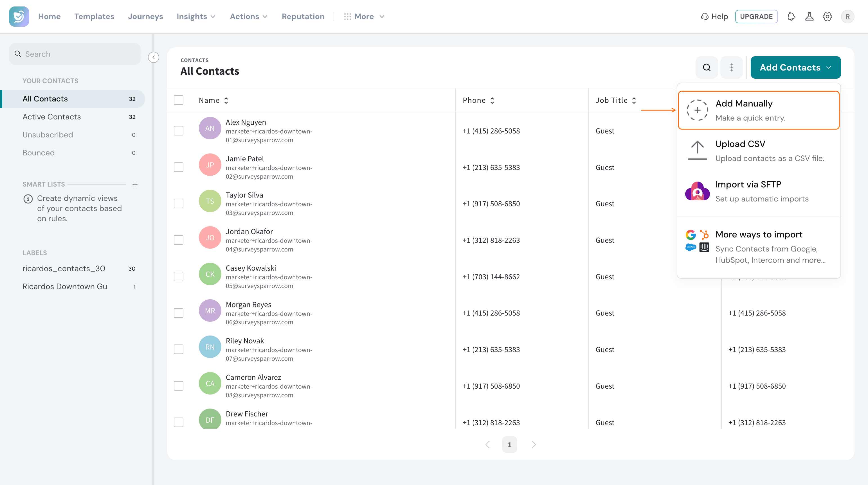Choose Upload CSV option
The height and width of the screenshot is (485, 868).
click(759, 150)
